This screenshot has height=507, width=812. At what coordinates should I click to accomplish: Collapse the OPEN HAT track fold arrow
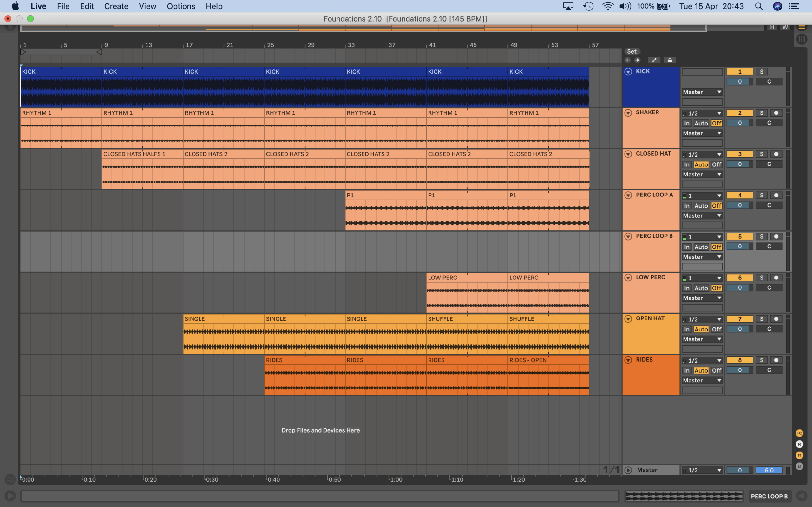628,319
